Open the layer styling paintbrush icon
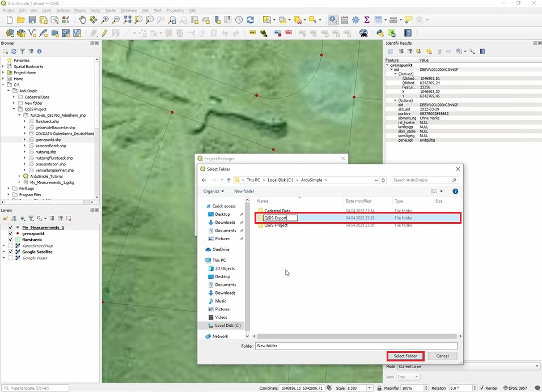The image size is (542, 392). point(6,218)
